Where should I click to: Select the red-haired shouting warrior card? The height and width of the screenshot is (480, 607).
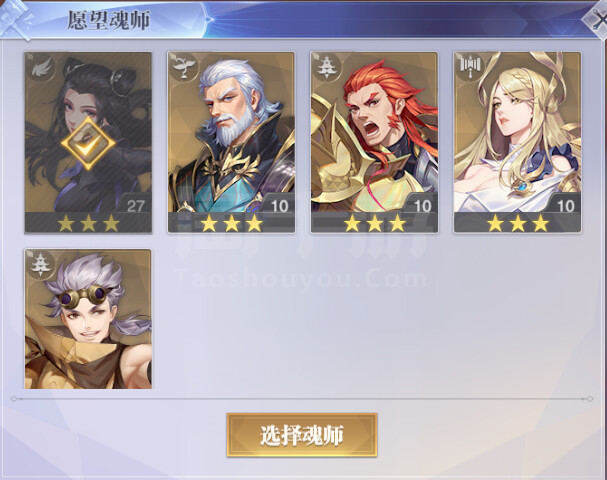(x=374, y=142)
